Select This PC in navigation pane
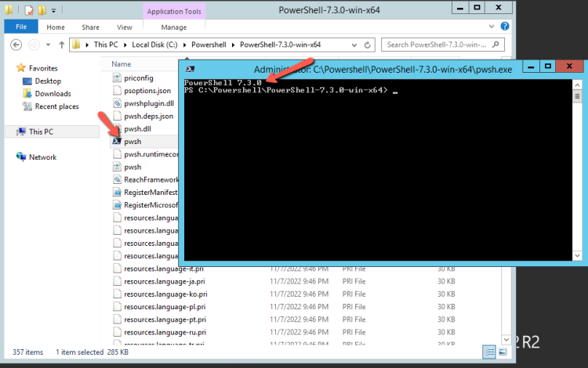The width and height of the screenshot is (588, 368). 41,132
